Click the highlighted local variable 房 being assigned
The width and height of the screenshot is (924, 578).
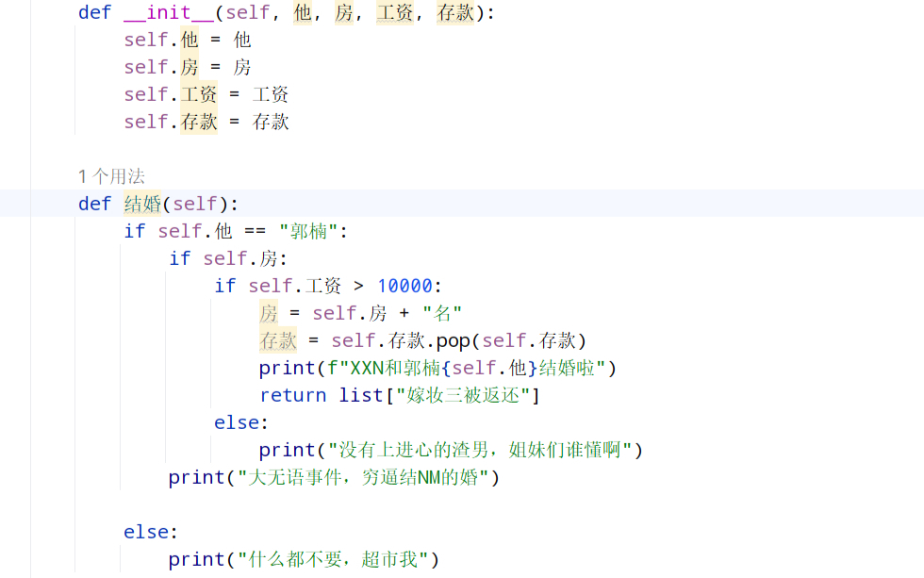click(x=269, y=313)
